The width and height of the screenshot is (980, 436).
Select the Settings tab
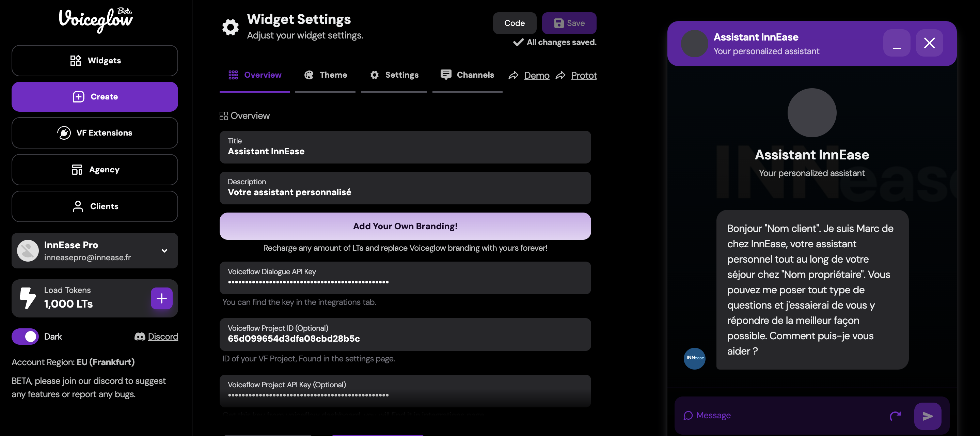point(394,75)
